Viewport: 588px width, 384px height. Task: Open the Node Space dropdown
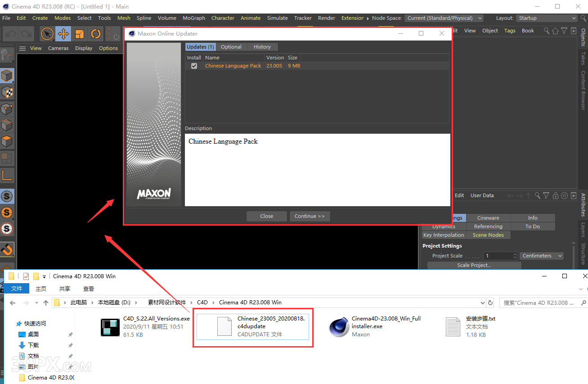click(x=444, y=18)
